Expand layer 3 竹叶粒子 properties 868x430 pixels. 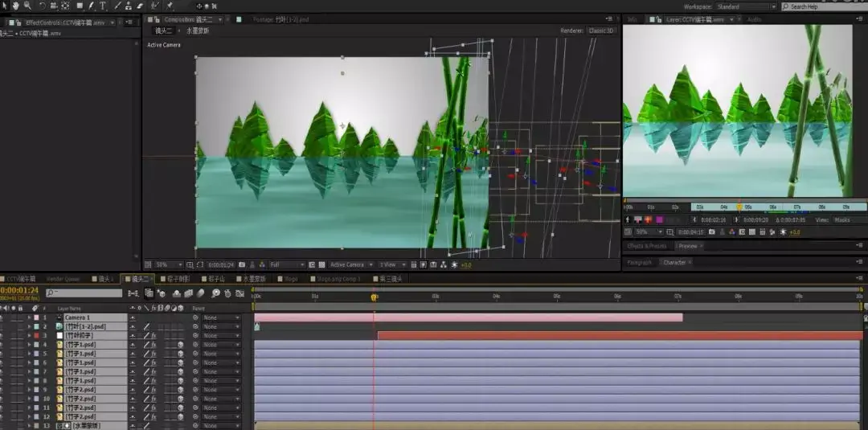click(x=29, y=335)
